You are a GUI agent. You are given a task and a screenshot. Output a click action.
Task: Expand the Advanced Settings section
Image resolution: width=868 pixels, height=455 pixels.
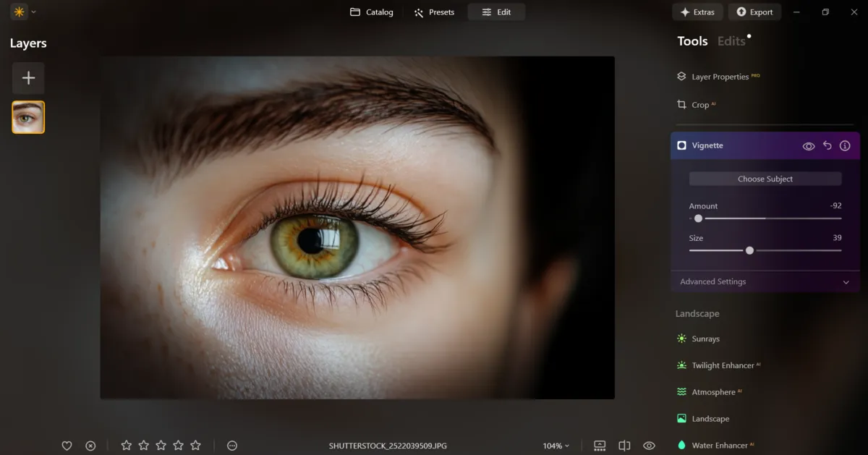click(x=764, y=281)
